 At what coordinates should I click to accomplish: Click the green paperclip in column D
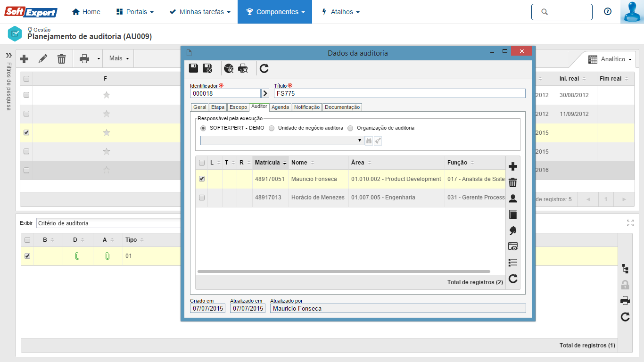click(x=77, y=256)
